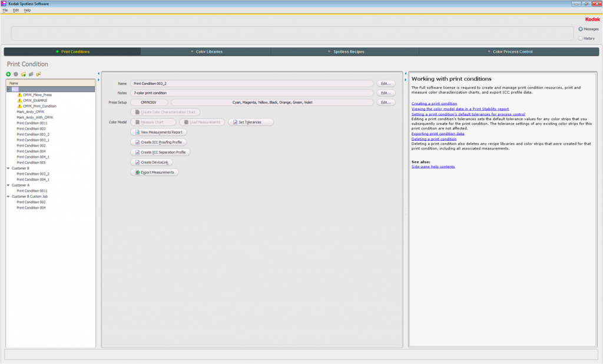The width and height of the screenshot is (603, 364).
Task: Click the warning icon beside CMYK_Print_Conditoin
Action: click(19, 106)
